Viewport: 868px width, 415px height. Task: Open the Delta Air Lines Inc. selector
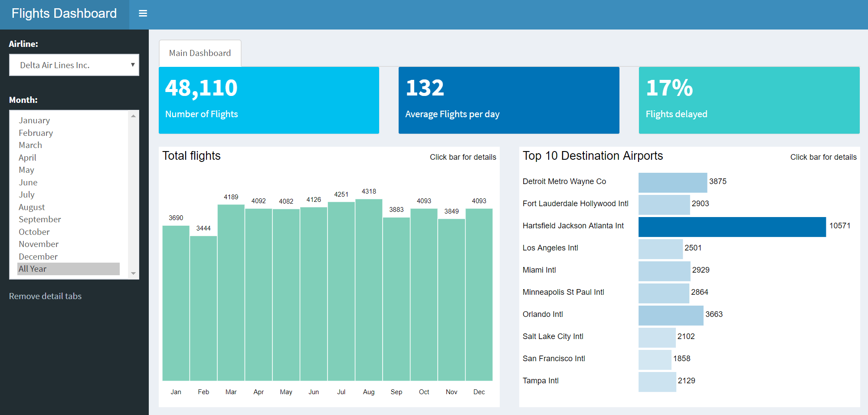coord(74,65)
